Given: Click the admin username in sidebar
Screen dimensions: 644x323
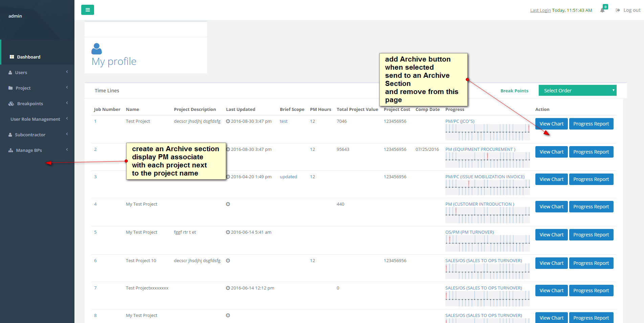Looking at the screenshot, I should [x=15, y=16].
